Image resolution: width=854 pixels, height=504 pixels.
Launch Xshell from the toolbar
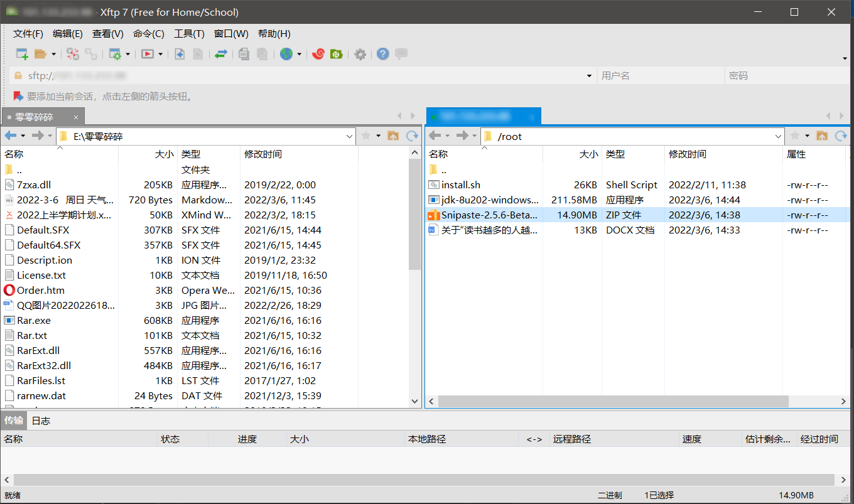tap(318, 54)
